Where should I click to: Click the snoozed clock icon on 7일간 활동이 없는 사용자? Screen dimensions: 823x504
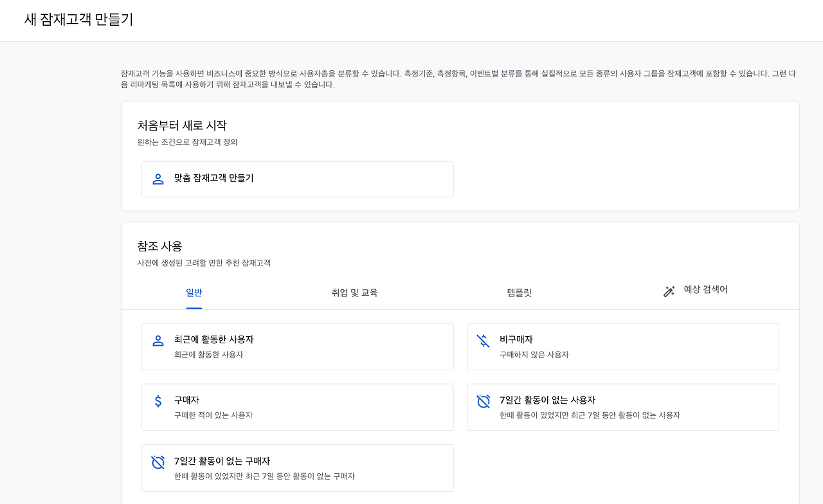point(484,401)
